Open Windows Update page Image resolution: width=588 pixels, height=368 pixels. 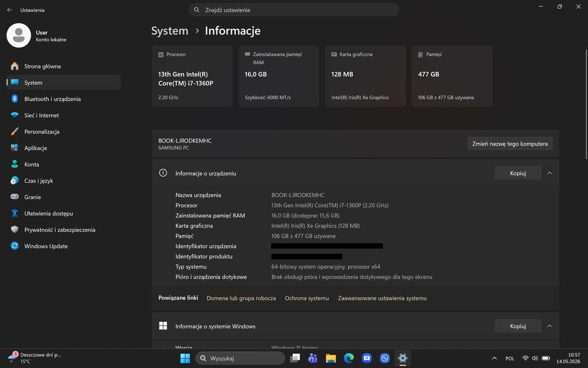[64, 246]
